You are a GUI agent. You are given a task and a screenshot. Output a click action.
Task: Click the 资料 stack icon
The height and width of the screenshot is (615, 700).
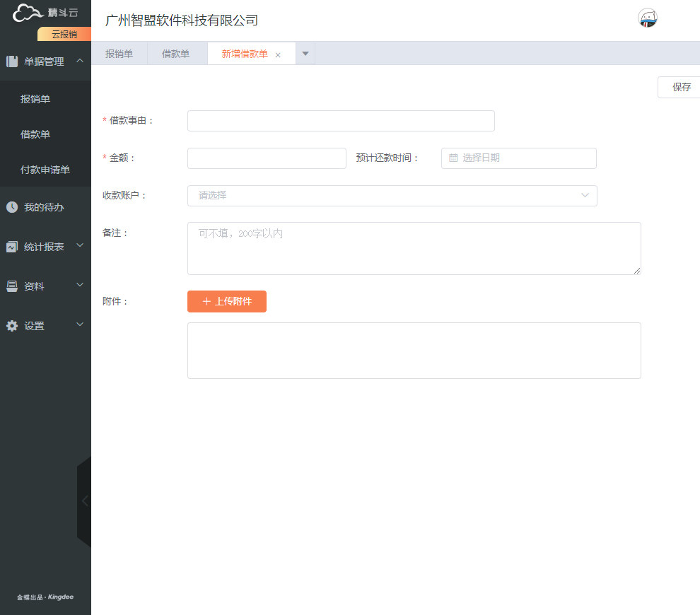pyautogui.click(x=12, y=286)
